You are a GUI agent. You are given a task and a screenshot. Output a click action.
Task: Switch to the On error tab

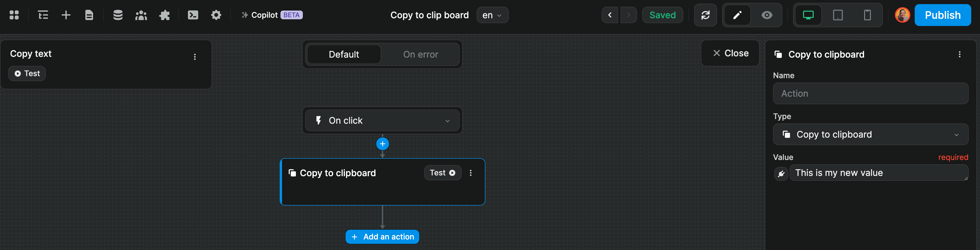coord(420,54)
